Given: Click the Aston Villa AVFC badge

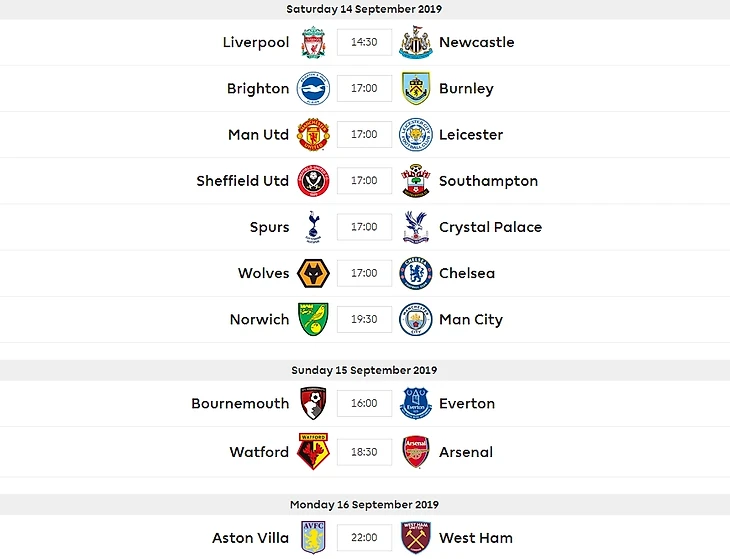Looking at the screenshot, I should point(313,537).
